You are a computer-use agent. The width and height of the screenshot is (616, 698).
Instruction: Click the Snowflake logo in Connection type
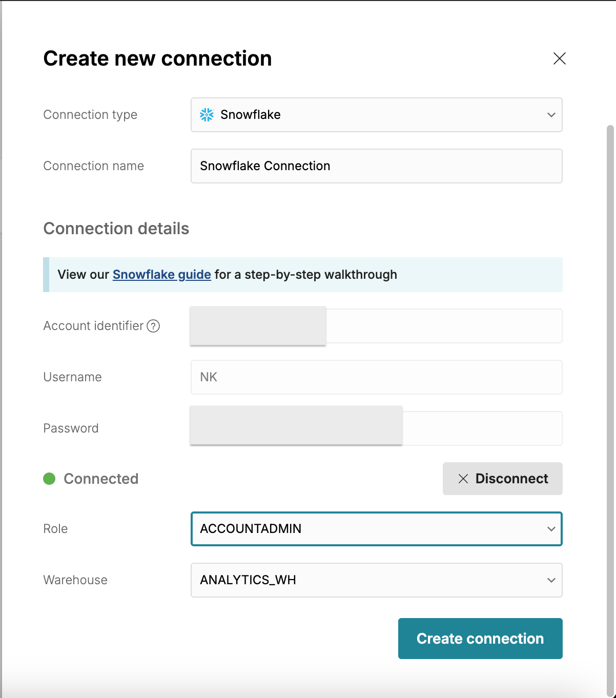[x=207, y=115]
